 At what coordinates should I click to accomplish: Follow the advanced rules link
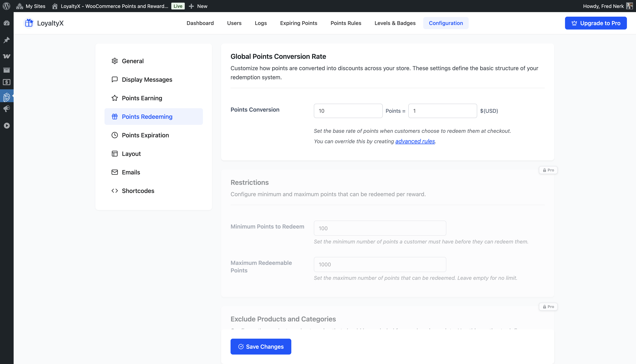415,141
